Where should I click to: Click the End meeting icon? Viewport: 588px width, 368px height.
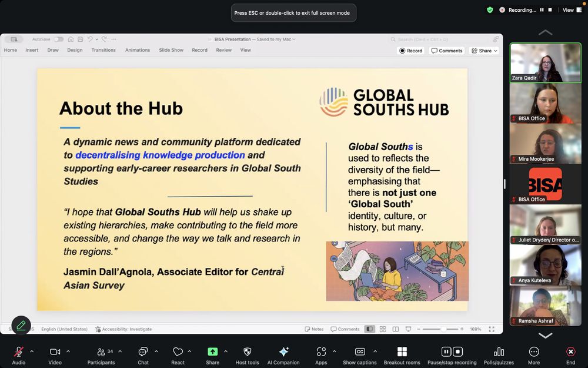tap(570, 352)
